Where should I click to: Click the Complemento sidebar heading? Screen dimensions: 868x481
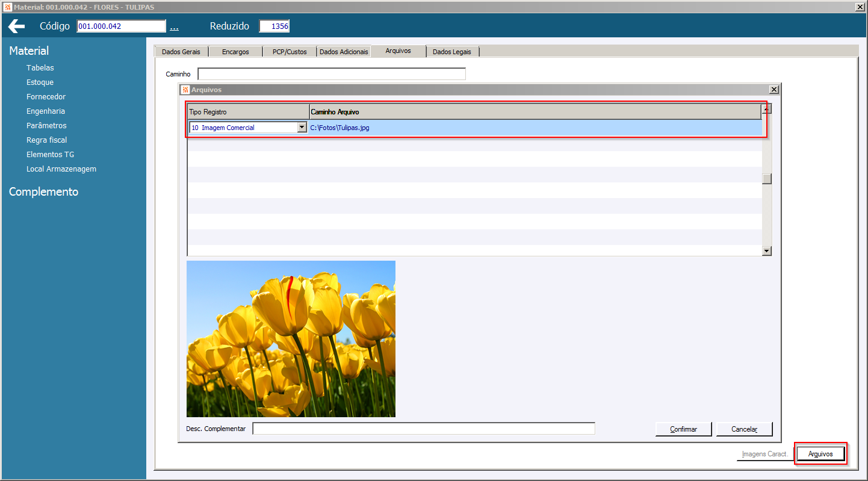point(43,192)
